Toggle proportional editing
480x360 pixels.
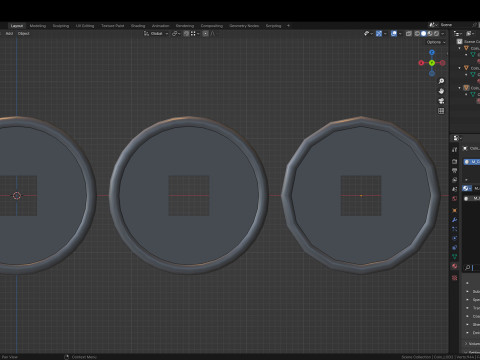[x=205, y=34]
